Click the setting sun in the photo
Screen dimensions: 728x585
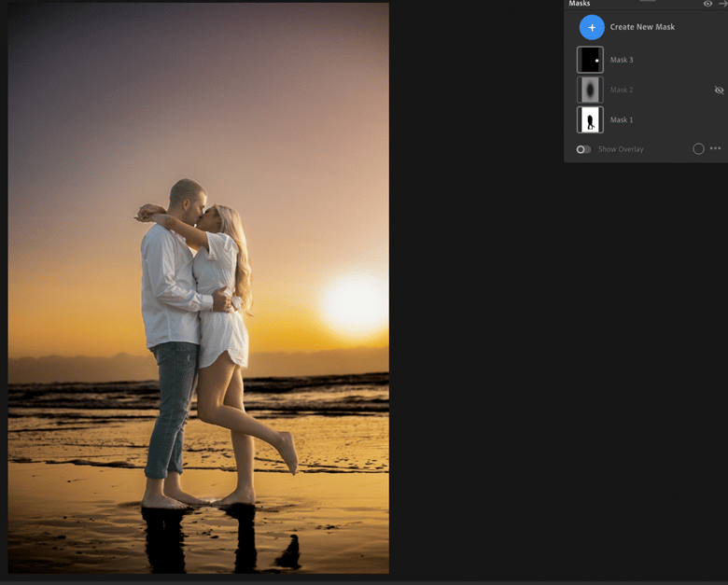click(x=355, y=303)
